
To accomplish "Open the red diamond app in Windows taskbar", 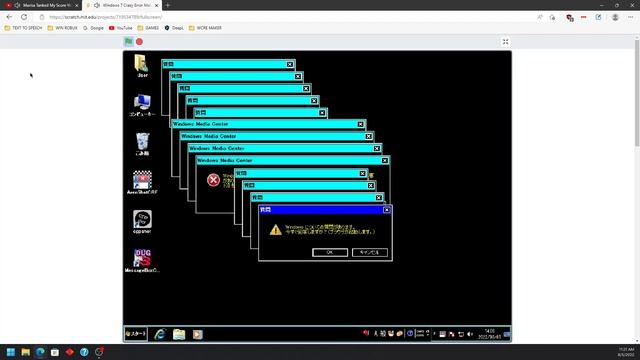I will click(x=69, y=352).
